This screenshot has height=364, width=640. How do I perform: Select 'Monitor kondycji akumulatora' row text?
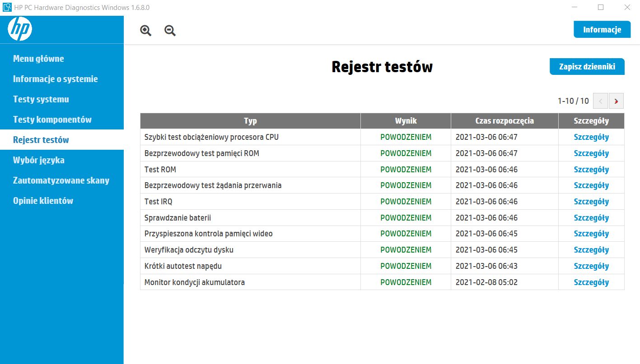[194, 282]
